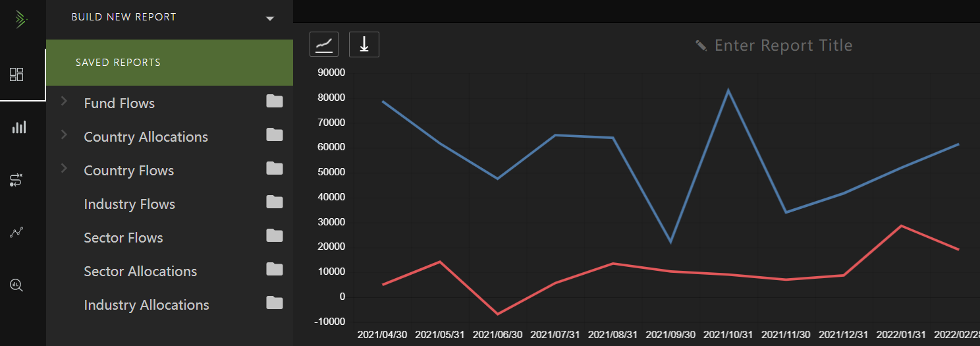Click the 50000 y-axis label
The width and height of the screenshot is (980, 346).
click(x=331, y=172)
